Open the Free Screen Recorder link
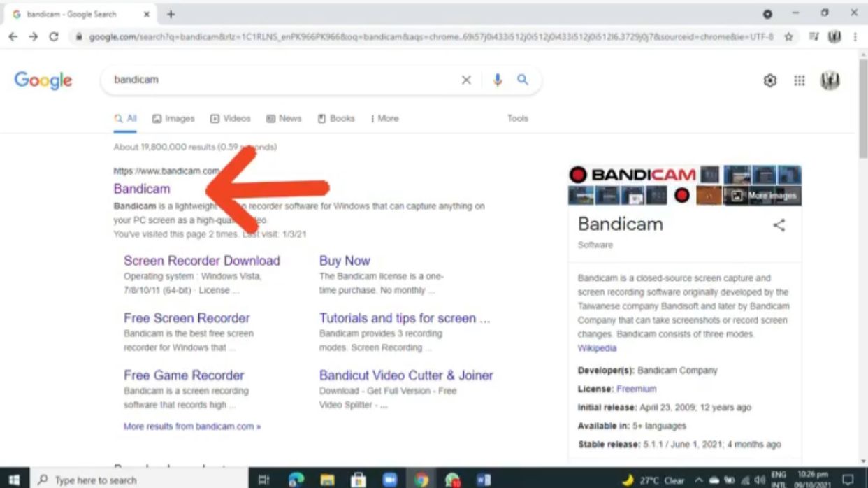868x488 pixels. point(187,318)
